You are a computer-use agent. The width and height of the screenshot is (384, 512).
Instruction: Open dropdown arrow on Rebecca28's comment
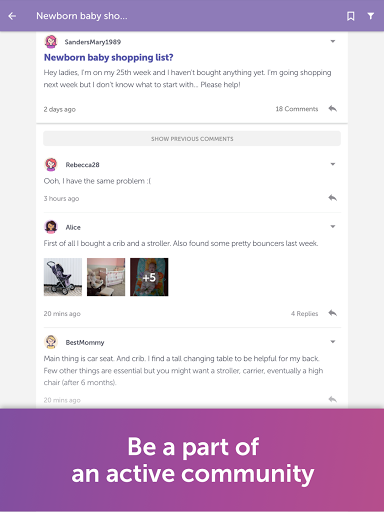pos(333,164)
